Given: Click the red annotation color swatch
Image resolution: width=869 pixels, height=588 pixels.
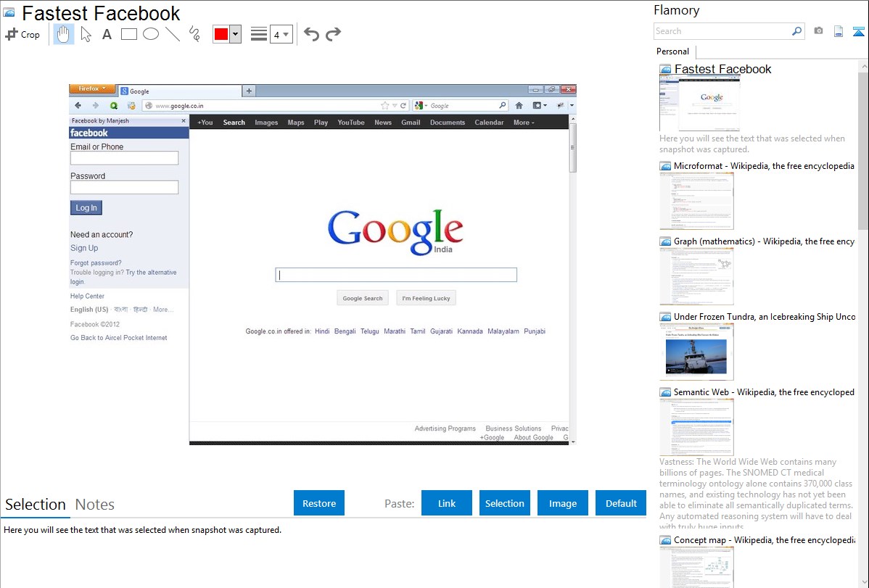Looking at the screenshot, I should click(x=221, y=34).
